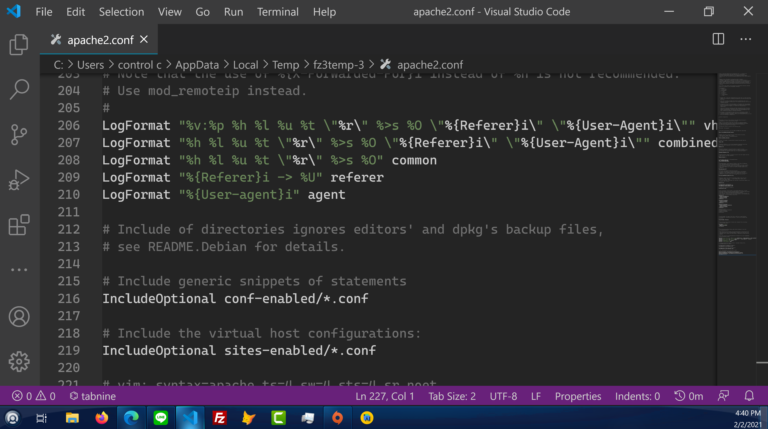Open the Source Control view
The width and height of the screenshot is (768, 429).
pos(19,135)
